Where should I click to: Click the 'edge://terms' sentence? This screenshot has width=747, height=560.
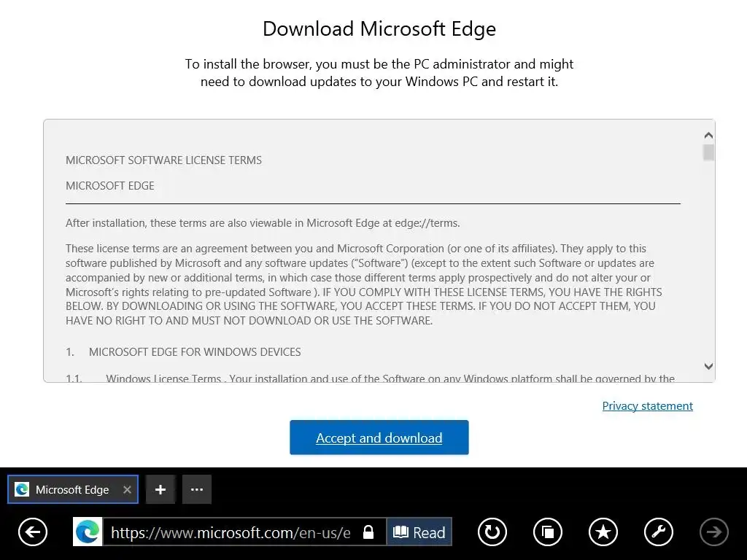pos(263,223)
